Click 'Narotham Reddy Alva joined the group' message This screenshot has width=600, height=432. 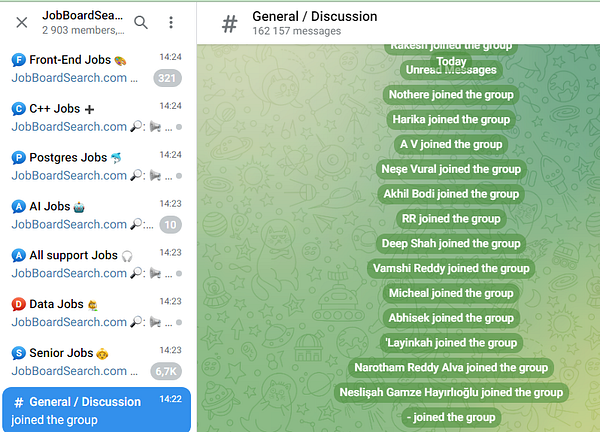[451, 368]
